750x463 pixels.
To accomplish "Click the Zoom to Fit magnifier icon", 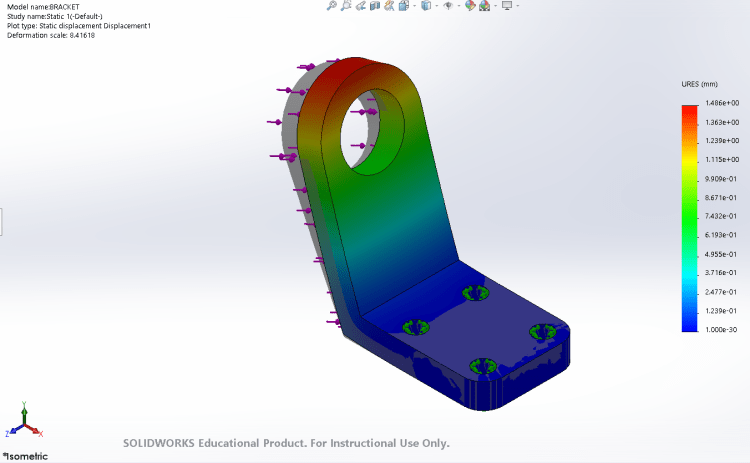I will (x=332, y=6).
